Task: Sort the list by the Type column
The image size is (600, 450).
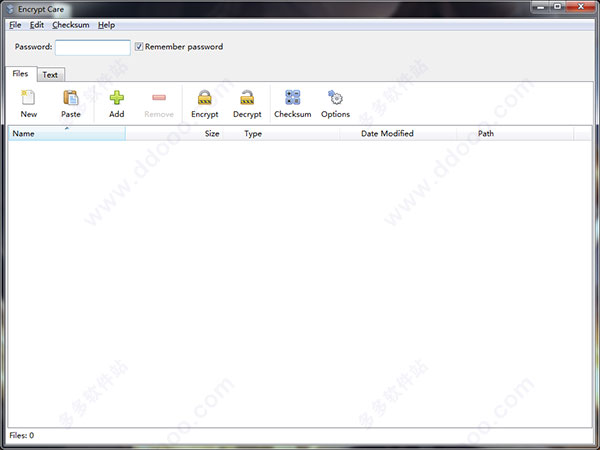Action: 281,134
